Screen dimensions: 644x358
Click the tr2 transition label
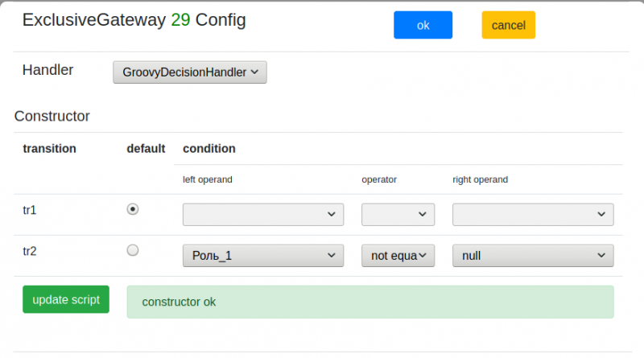tap(30, 251)
